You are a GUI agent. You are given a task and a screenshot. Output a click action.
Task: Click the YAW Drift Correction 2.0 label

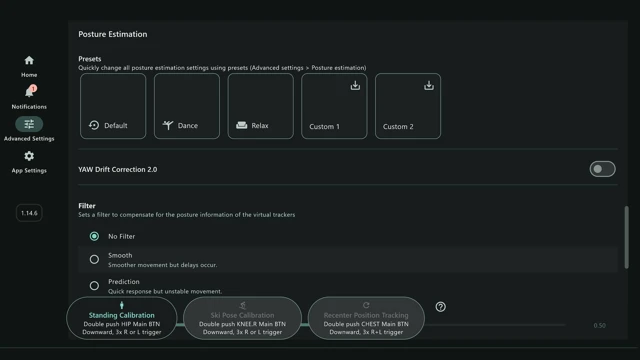[x=118, y=169]
